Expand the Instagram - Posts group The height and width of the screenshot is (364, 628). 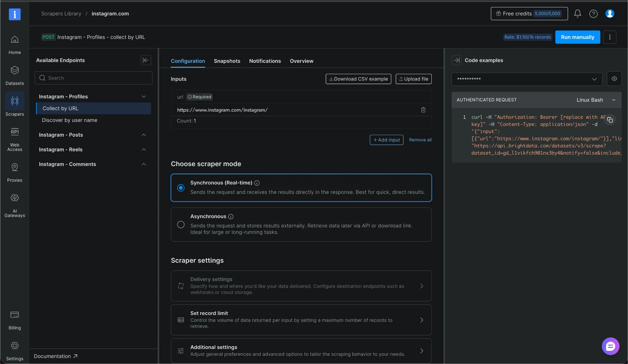144,135
